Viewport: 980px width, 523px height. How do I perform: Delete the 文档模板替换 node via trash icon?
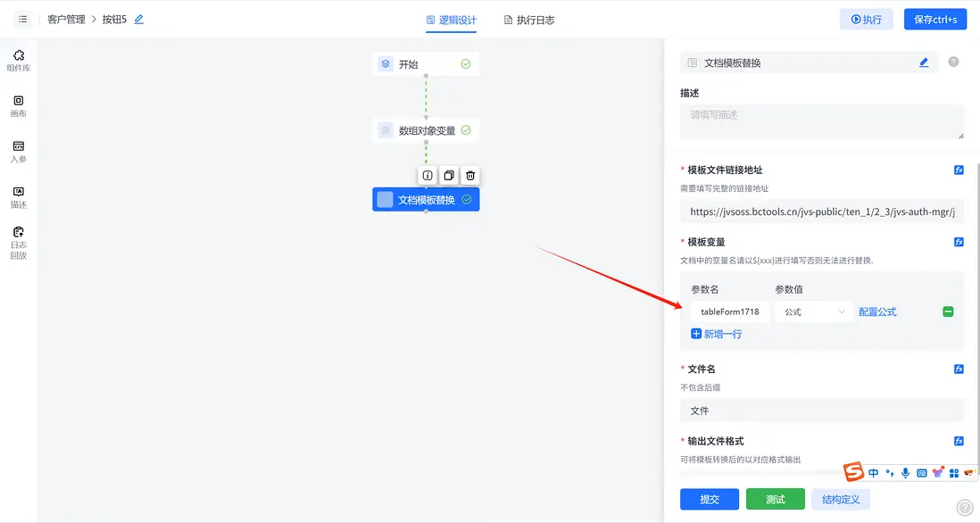pos(470,175)
